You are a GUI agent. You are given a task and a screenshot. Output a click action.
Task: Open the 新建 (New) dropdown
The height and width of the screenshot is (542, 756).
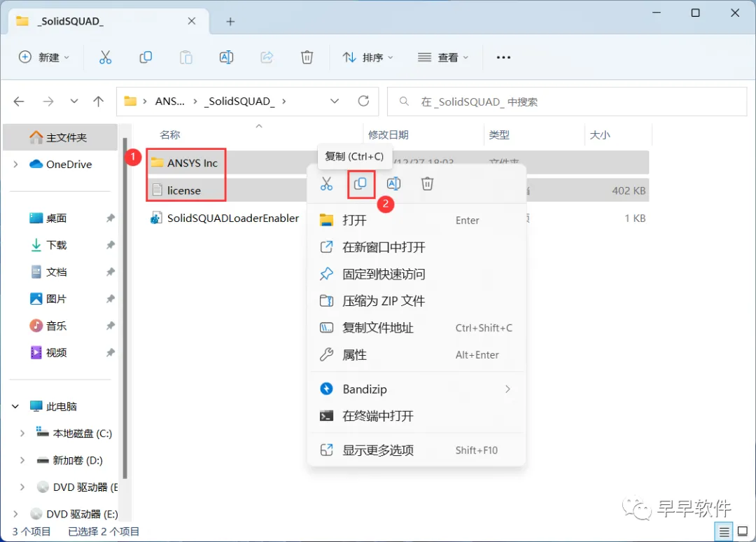pyautogui.click(x=44, y=57)
